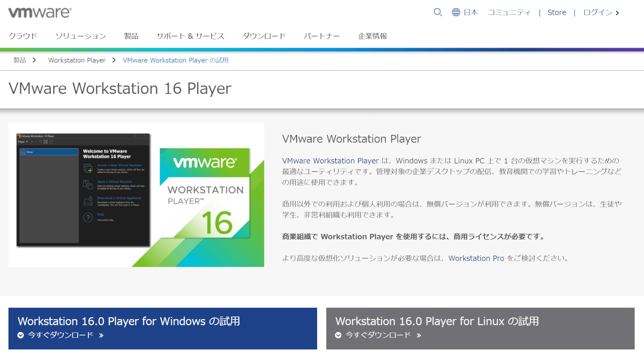Open the 製品 navigation menu
This screenshot has height=357, width=644.
pyautogui.click(x=131, y=36)
